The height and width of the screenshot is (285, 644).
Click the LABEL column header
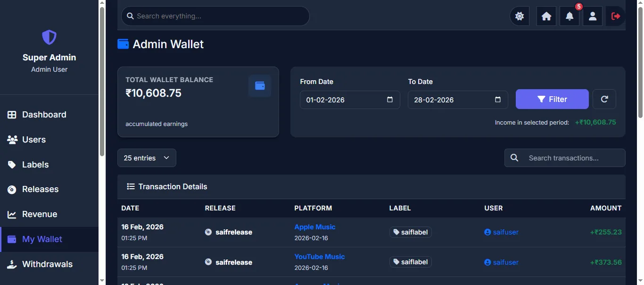click(400, 208)
